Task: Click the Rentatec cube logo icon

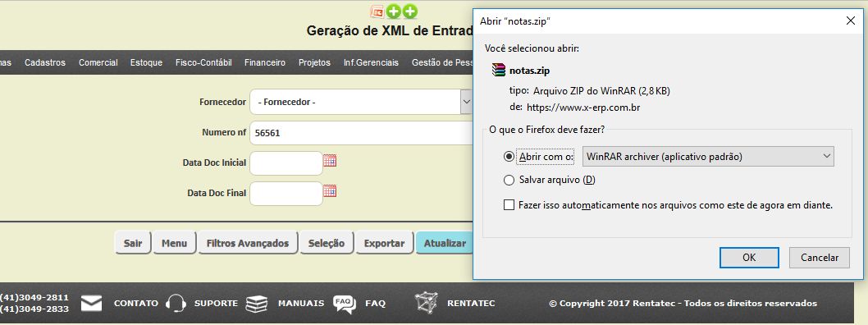Action: (x=426, y=303)
